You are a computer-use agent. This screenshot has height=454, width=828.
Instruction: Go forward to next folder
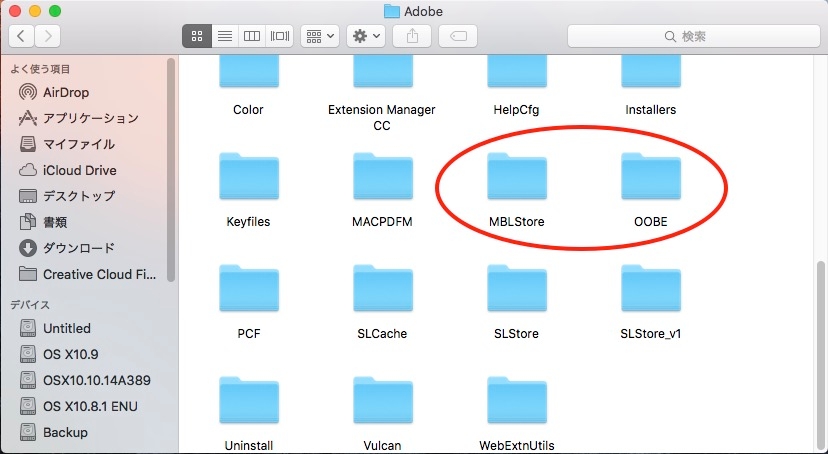pyautogui.click(x=48, y=36)
